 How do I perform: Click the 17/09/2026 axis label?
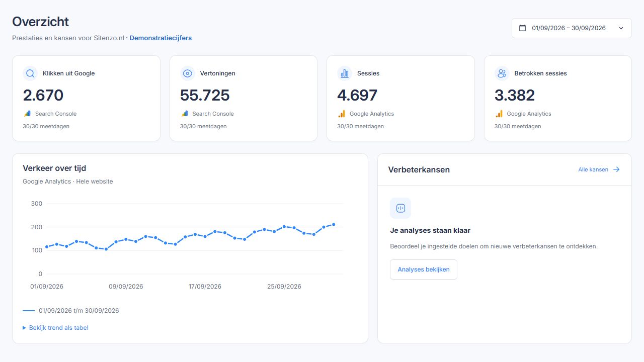pos(205,287)
